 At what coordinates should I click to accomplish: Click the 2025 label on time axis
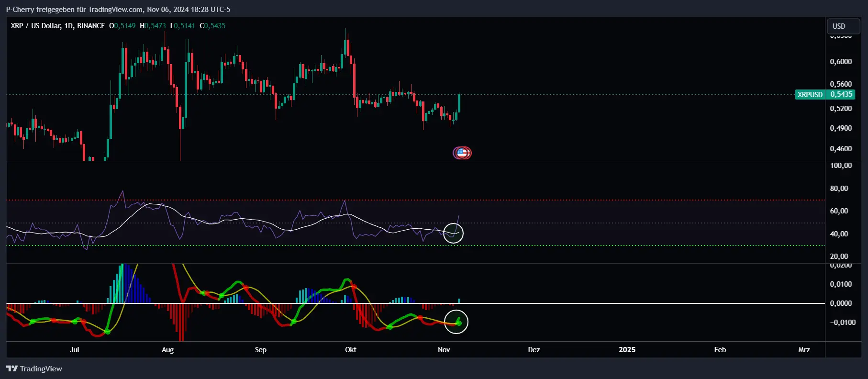pos(627,350)
